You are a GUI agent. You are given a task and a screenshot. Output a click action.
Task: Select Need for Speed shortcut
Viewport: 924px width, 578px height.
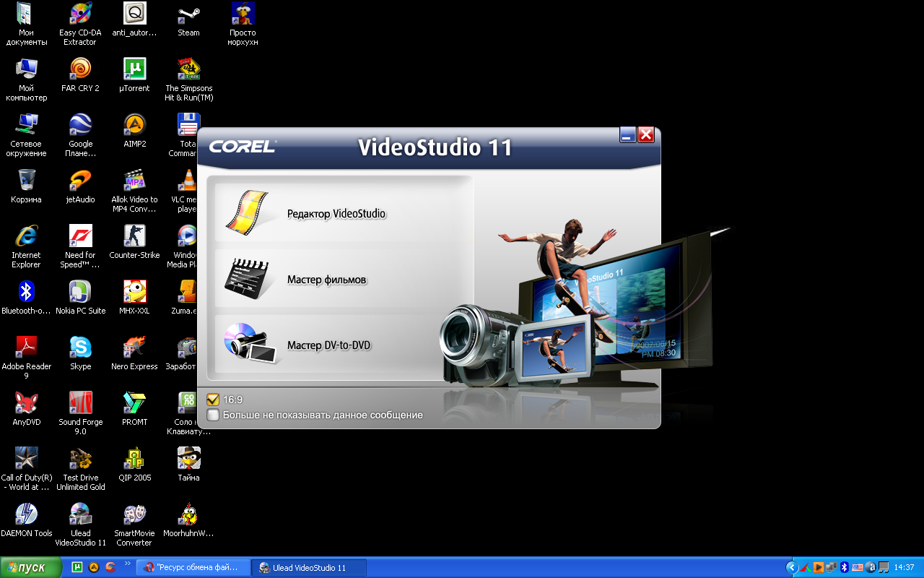pyautogui.click(x=80, y=247)
